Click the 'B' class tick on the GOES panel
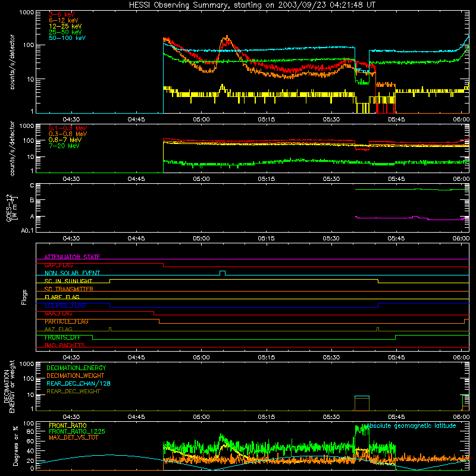 32,200
